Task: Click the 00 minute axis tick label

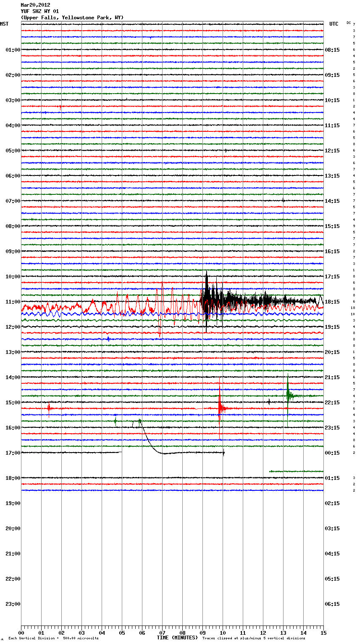Action: click(x=21, y=633)
